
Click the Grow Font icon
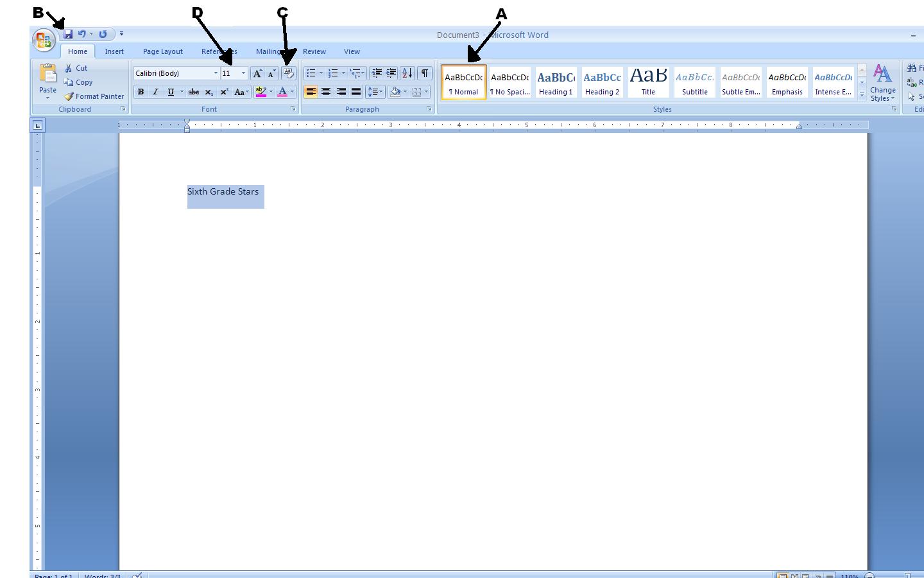257,73
